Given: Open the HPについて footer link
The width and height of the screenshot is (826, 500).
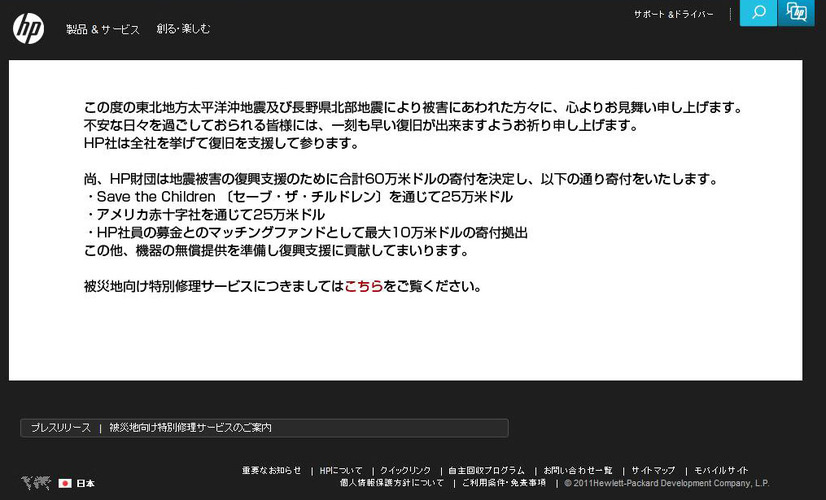Looking at the screenshot, I should [341, 470].
